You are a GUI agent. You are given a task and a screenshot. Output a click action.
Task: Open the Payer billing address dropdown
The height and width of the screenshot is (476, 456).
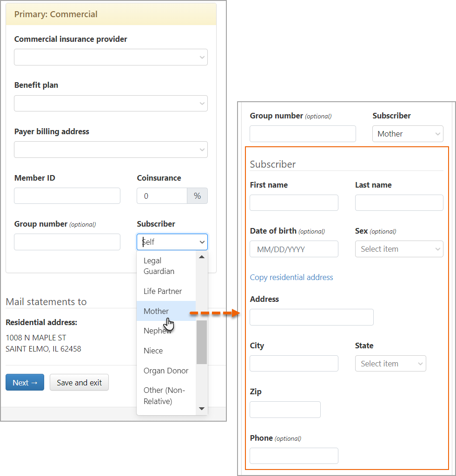(x=111, y=150)
